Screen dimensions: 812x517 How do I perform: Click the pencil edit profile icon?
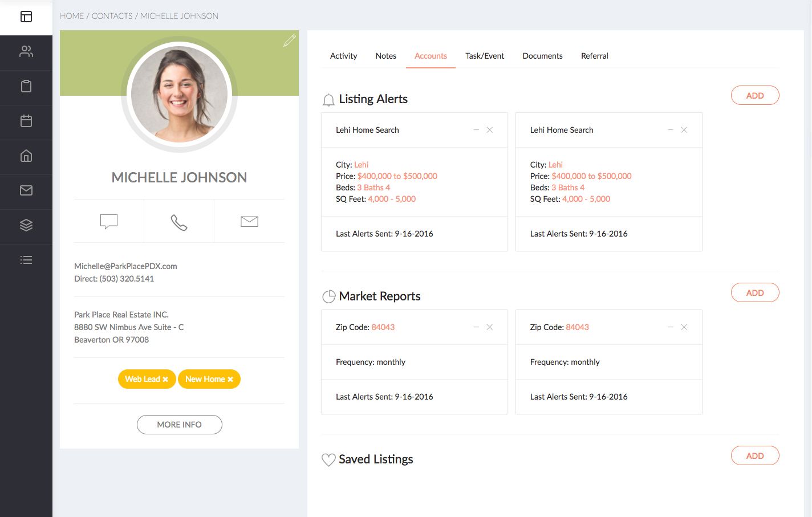click(x=290, y=40)
